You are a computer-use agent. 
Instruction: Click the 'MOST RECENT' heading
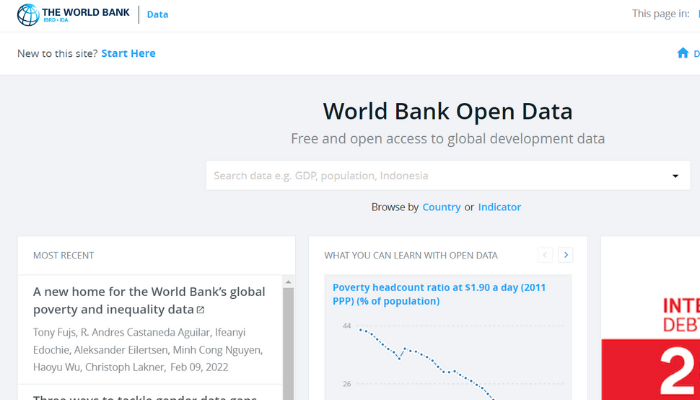pyautogui.click(x=63, y=256)
